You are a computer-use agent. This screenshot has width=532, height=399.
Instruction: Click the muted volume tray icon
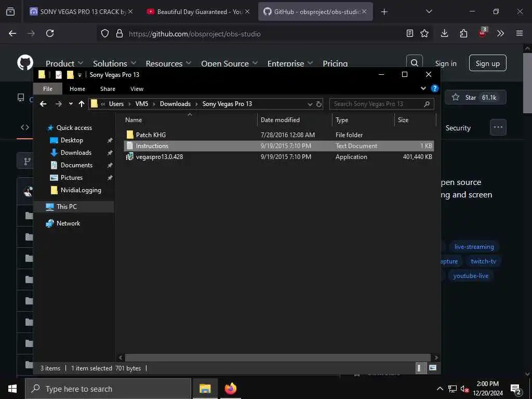tap(464, 389)
